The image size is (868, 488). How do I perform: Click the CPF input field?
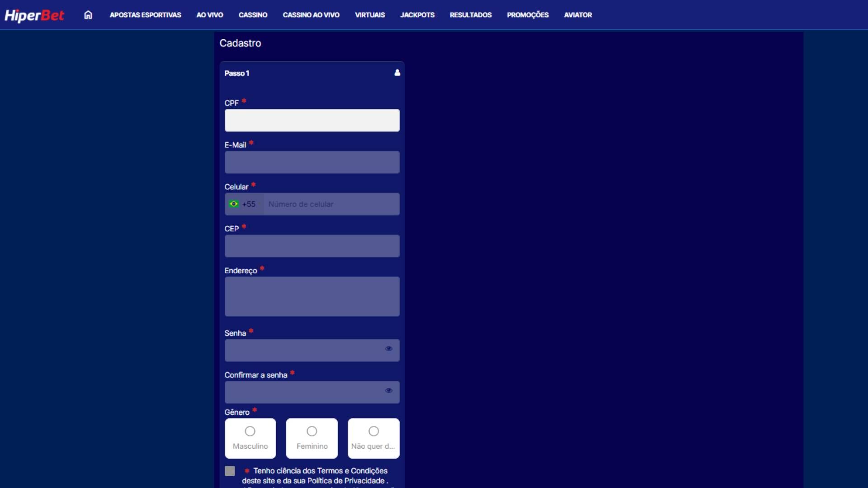click(312, 120)
